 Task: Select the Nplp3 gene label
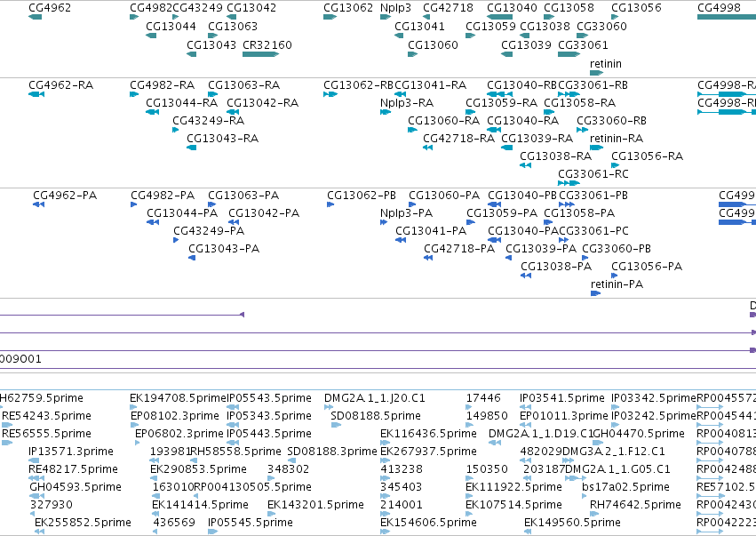(395, 8)
